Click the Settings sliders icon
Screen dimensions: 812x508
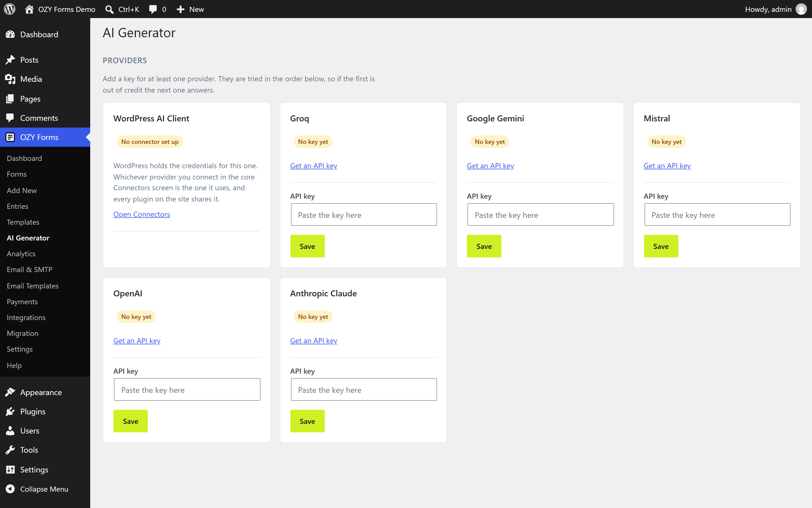10,469
